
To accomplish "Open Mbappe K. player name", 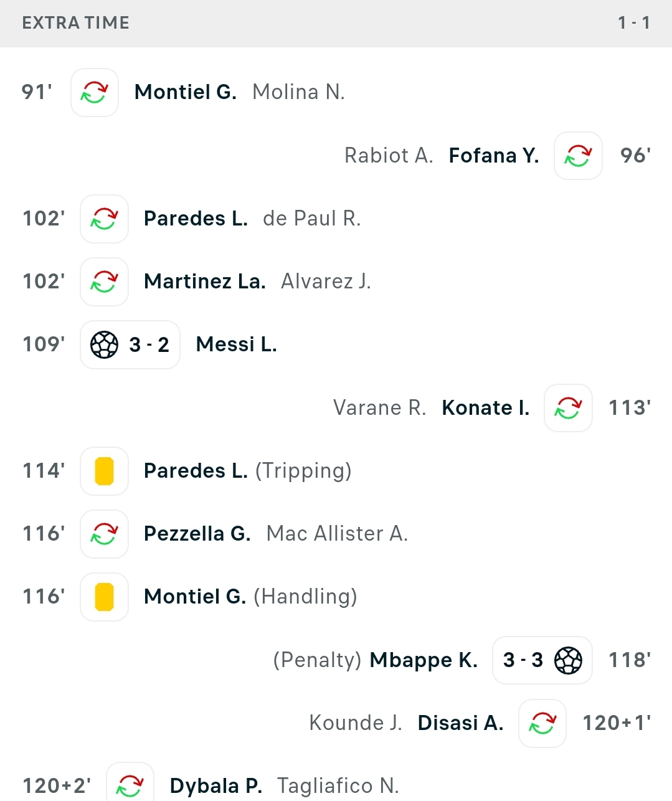I will click(424, 660).
